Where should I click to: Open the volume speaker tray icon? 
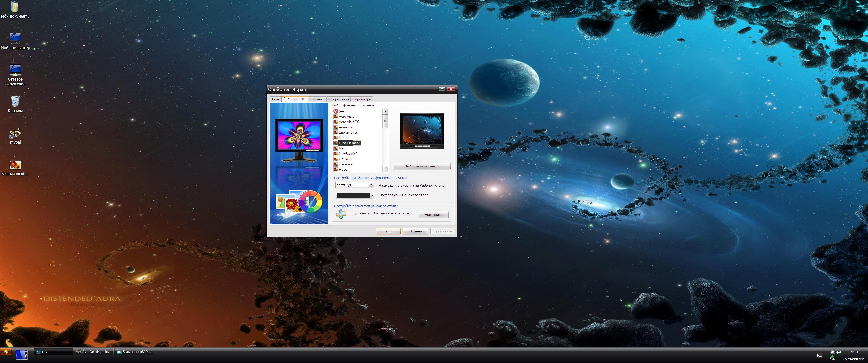838,352
